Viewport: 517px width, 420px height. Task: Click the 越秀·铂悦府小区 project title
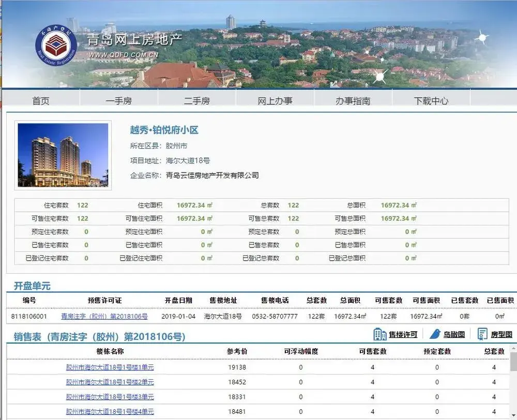point(164,130)
